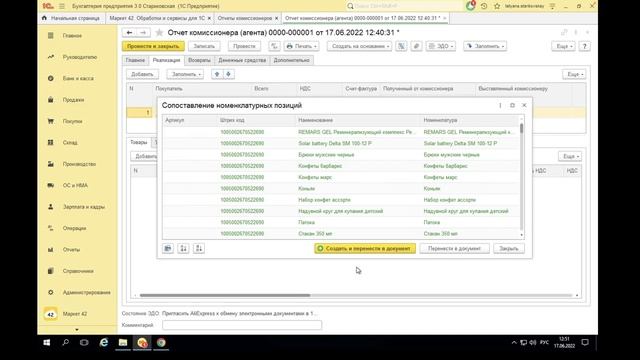Screen dimensions: 640x360
Task: Add document to favorites with star icon
Action: point(160,32)
